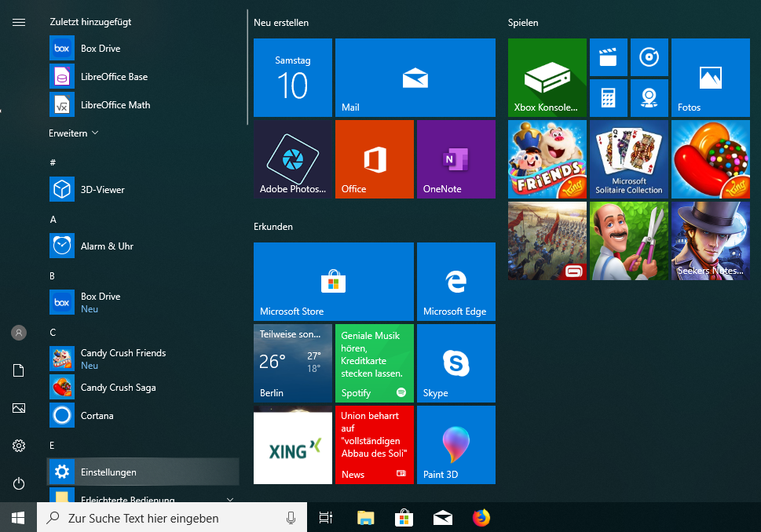
Task: Click the Windows Start button
Action: 18,518
